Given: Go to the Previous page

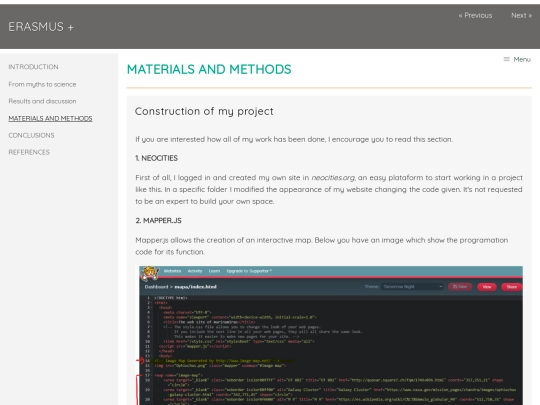Looking at the screenshot, I should [475, 15].
